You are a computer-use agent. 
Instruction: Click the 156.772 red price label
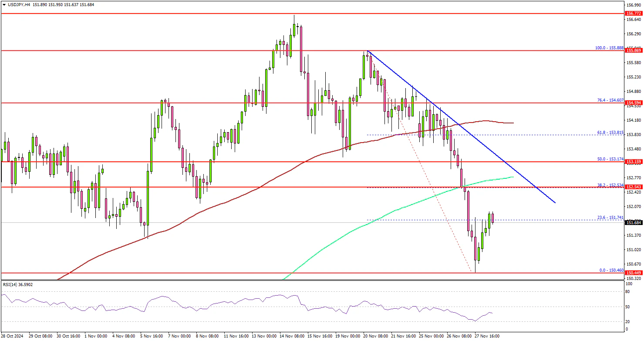(633, 14)
